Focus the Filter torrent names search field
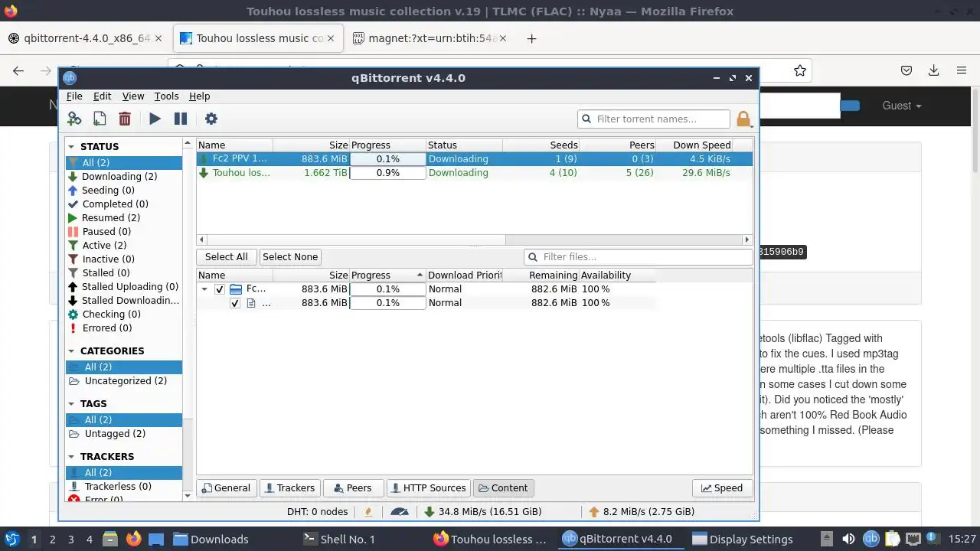The height and width of the screenshot is (551, 980). tap(654, 119)
